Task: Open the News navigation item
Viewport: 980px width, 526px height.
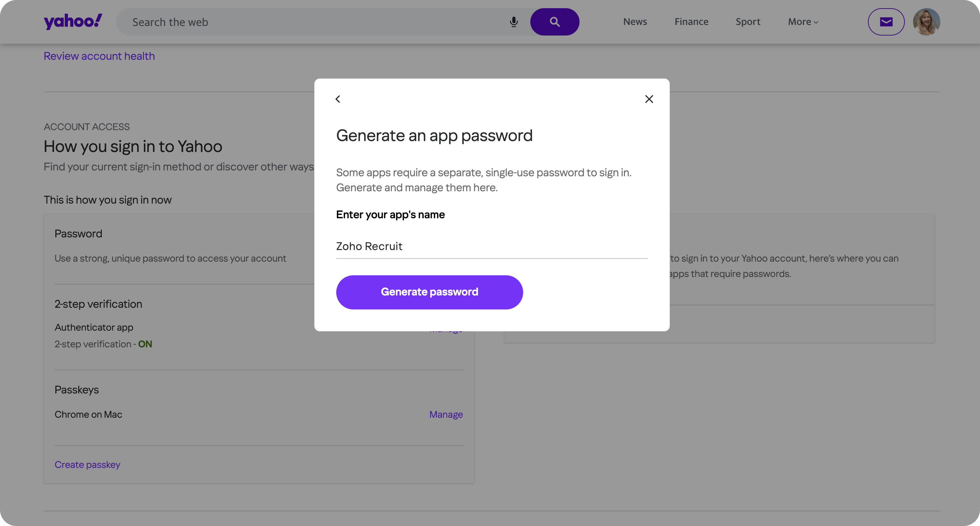Action: pos(635,22)
